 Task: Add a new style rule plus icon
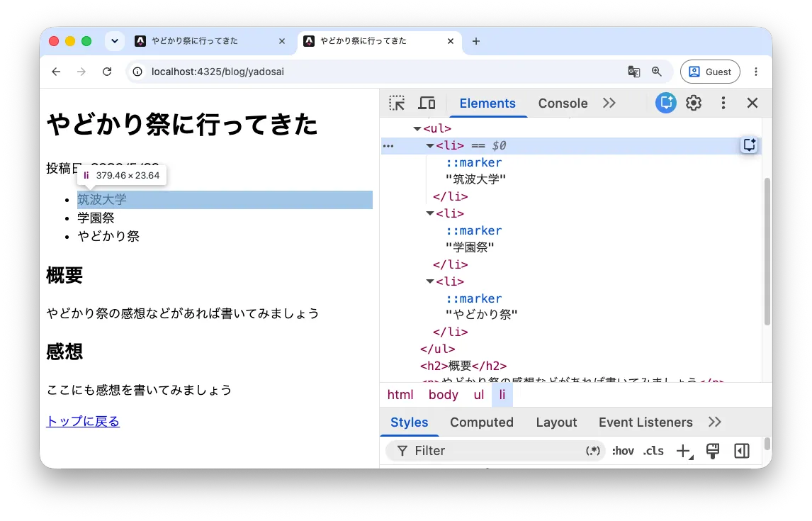tap(684, 451)
